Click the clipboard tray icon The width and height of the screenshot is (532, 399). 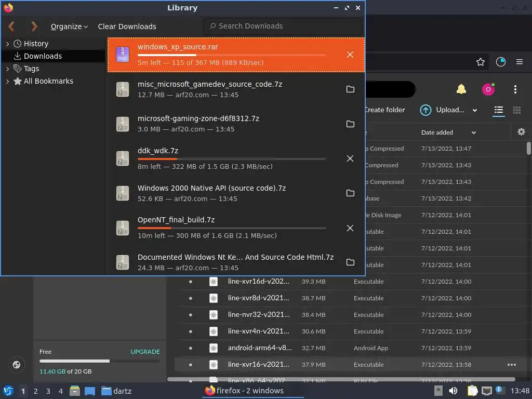472,391
